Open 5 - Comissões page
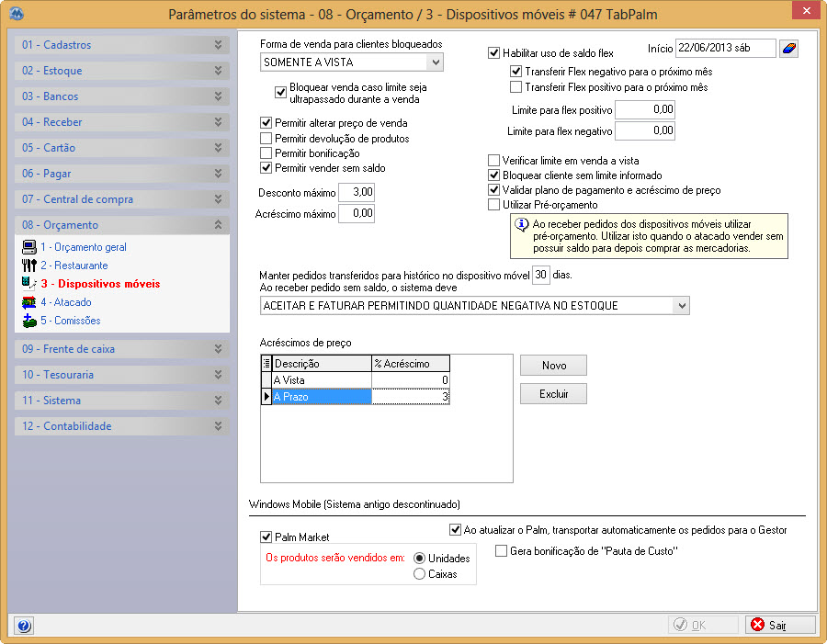The image size is (827, 644). (71, 320)
